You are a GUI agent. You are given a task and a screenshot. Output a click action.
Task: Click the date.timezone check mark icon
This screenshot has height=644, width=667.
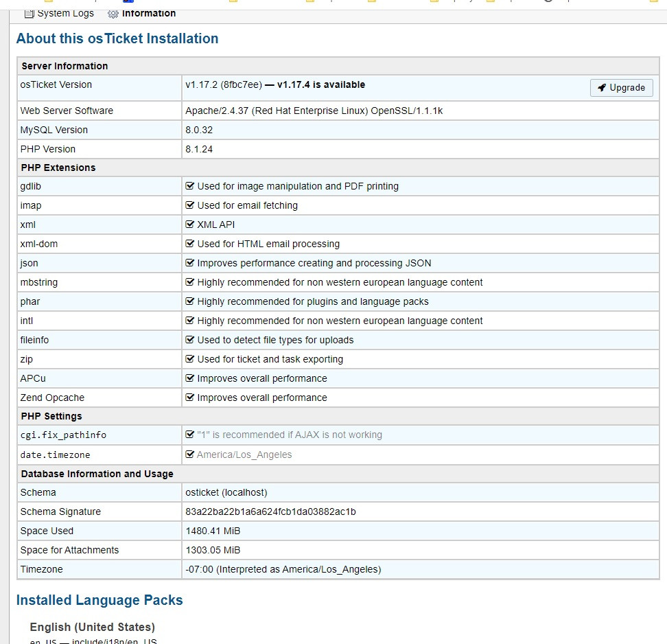coord(189,455)
